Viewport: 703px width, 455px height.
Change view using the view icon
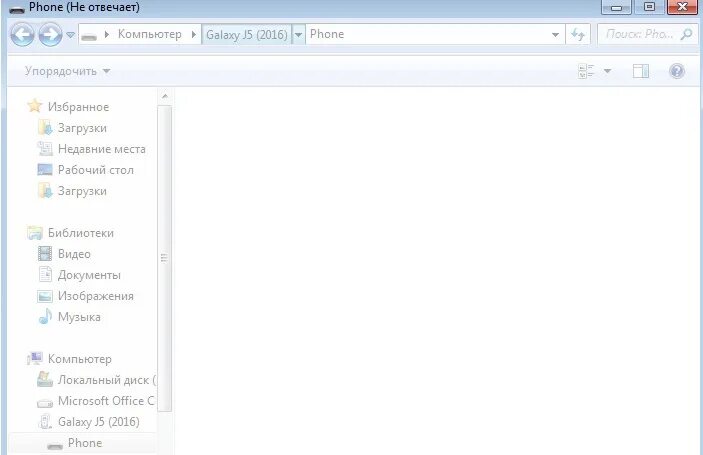(586, 71)
